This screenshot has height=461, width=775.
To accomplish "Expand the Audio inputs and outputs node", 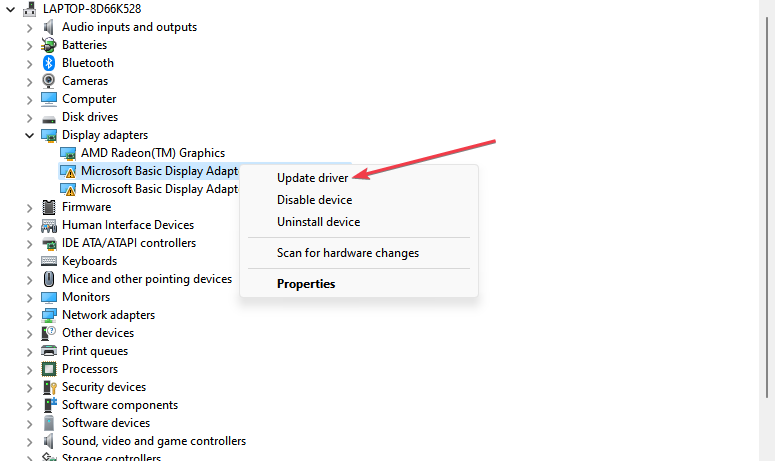I will click(29, 28).
